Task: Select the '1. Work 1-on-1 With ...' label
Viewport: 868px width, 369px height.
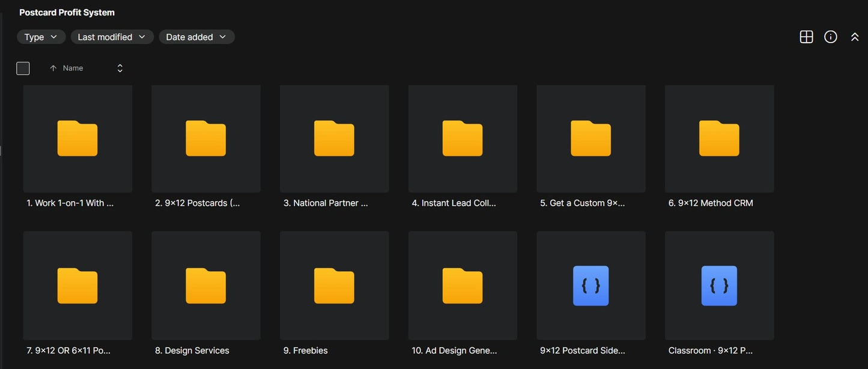Action: pos(70,203)
